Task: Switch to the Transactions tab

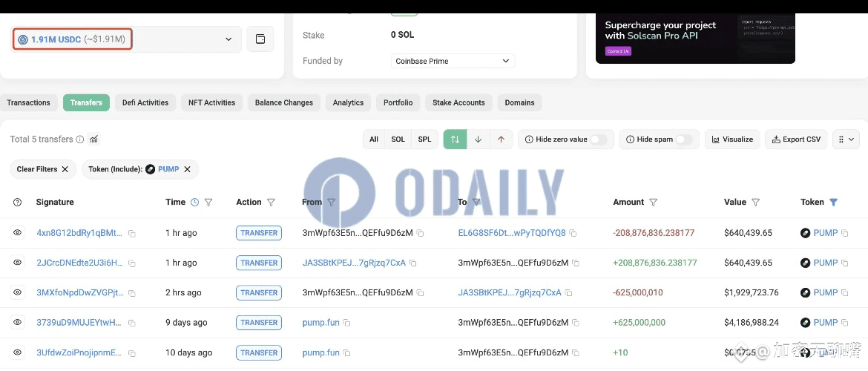Action: tap(29, 102)
